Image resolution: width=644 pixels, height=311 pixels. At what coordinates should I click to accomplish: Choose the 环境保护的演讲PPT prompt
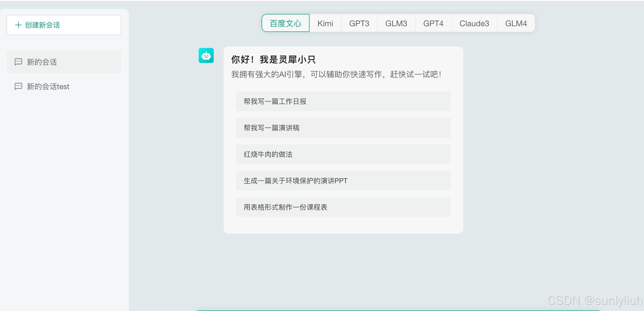[x=343, y=181]
